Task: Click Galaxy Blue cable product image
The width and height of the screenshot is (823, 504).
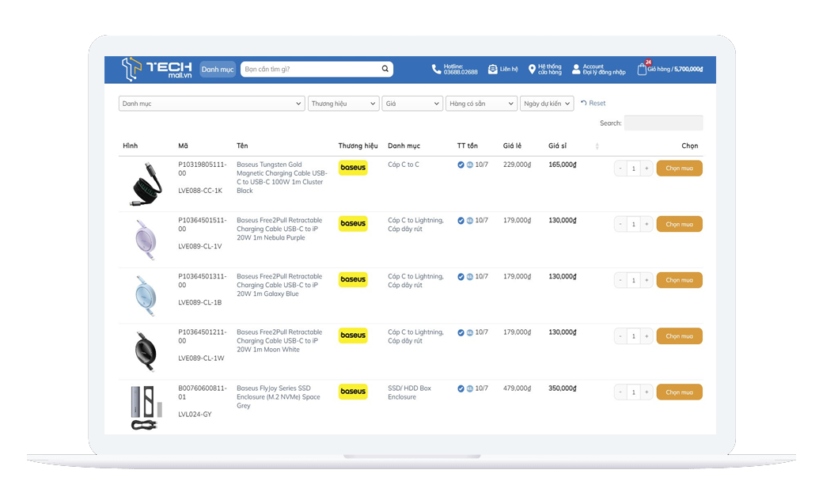Action: point(146,296)
